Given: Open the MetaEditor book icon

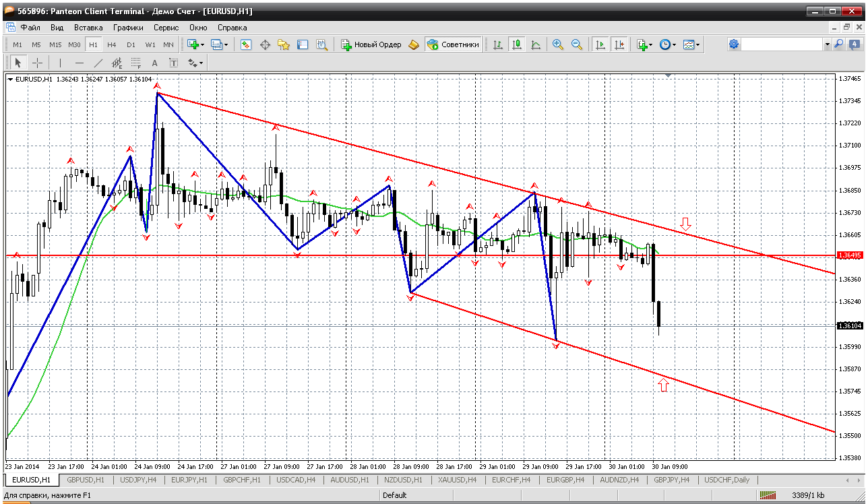Looking at the screenshot, I should pyautogui.click(x=414, y=44).
